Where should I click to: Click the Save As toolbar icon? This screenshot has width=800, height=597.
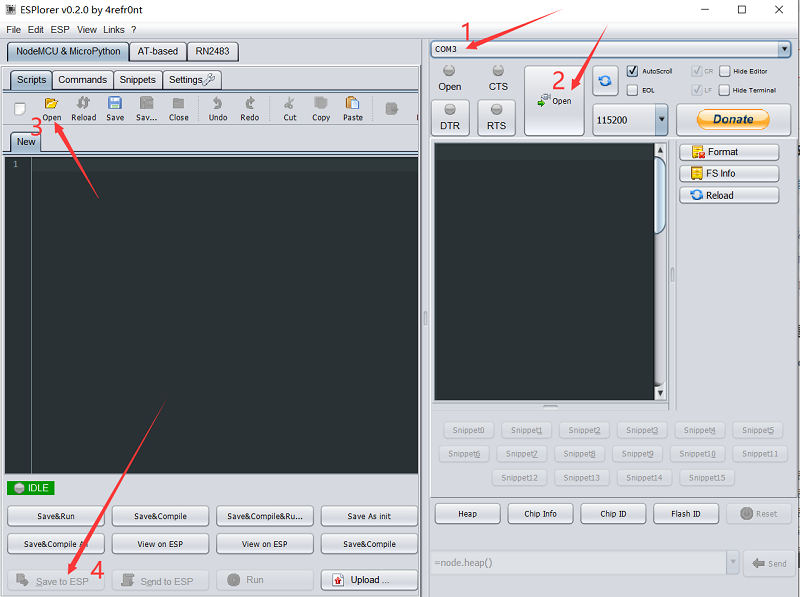(146, 109)
